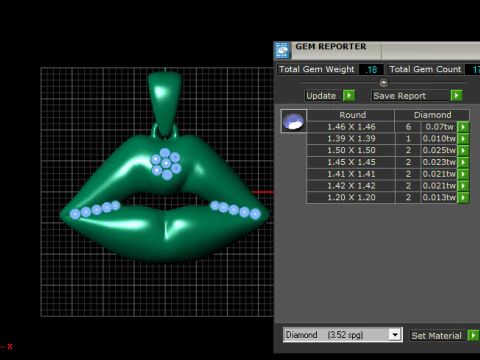Select the center gem of the flower cluster
Screen dimensions: 480x360
166,163
